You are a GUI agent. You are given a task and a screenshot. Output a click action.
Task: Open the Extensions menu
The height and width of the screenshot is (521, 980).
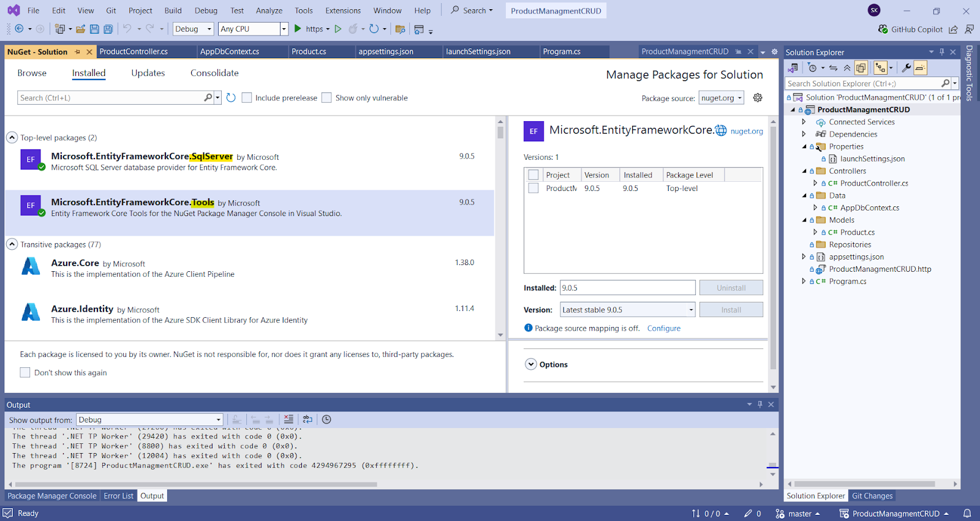point(343,10)
